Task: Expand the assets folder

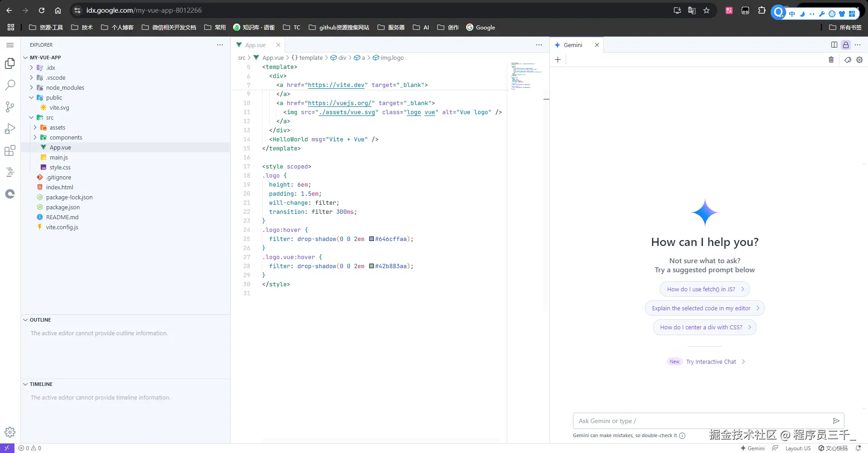Action: tap(35, 127)
